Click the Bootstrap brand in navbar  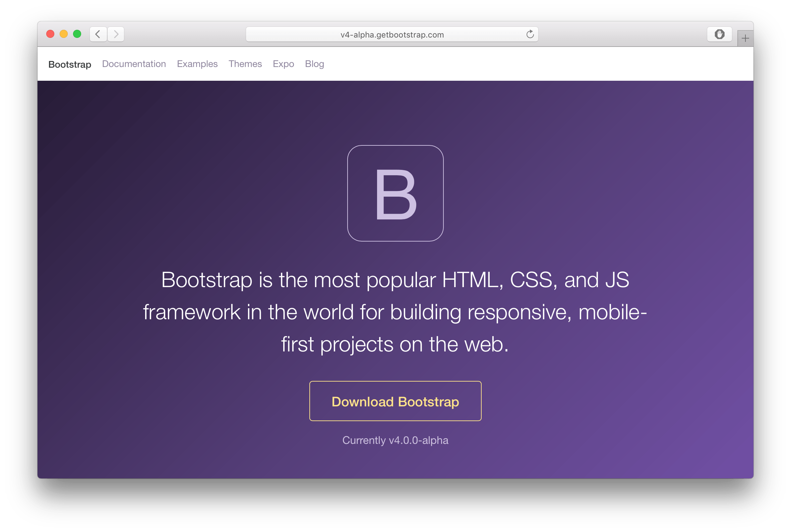pyautogui.click(x=70, y=64)
